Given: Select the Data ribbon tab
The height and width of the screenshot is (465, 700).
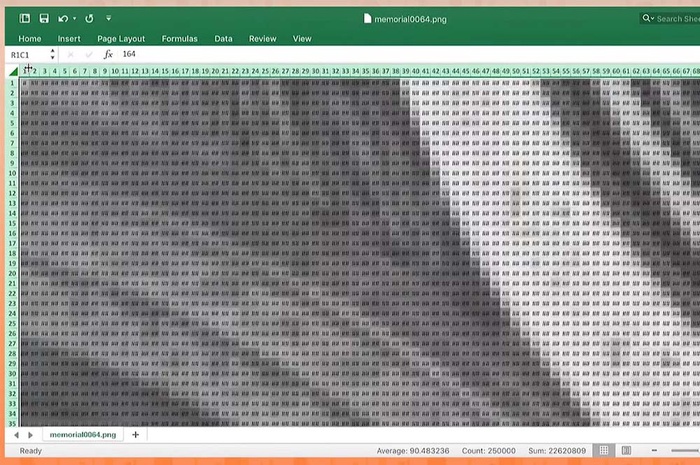Looking at the screenshot, I should 223,39.
